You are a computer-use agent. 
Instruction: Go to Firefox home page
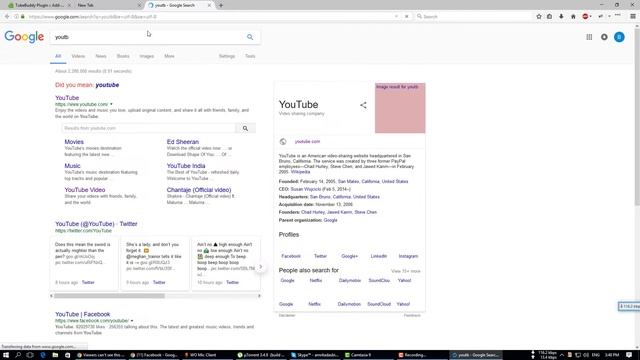point(573,16)
